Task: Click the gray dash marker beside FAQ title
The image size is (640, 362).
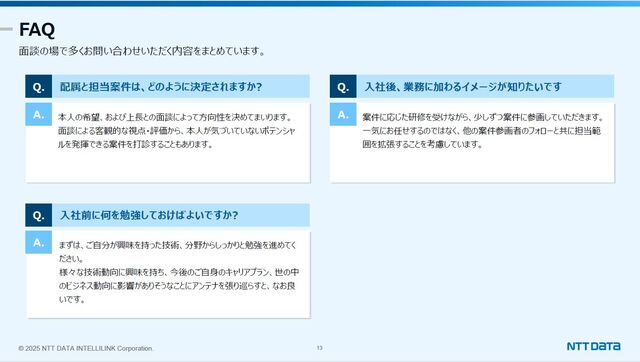Action: pos(7,29)
